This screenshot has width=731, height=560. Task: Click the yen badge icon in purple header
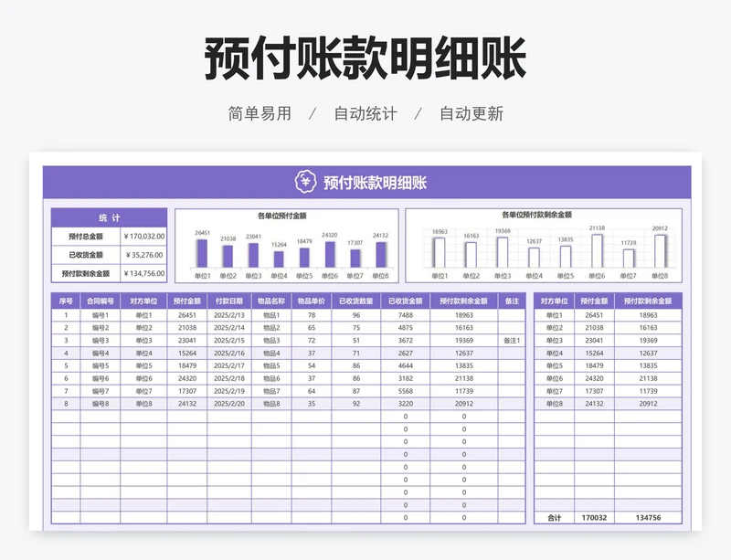(x=305, y=182)
